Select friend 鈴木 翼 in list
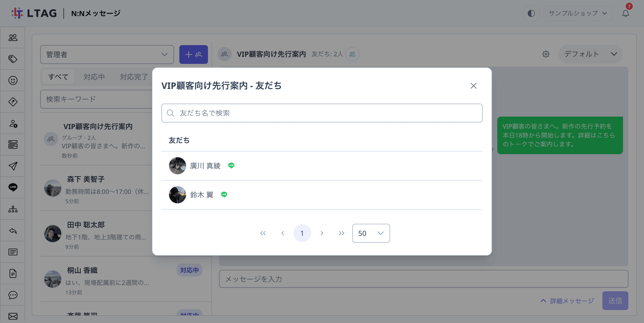This screenshot has width=644, height=323. 322,195
